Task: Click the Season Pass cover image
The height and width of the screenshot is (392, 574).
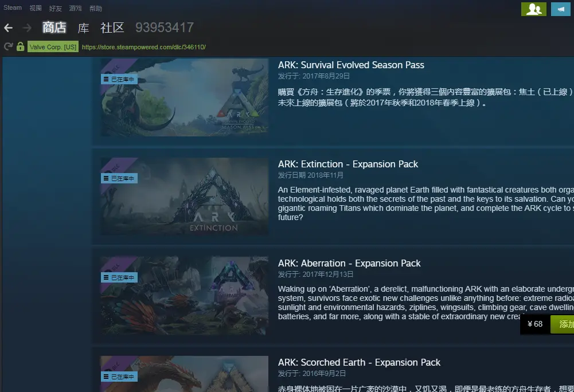Action: coord(185,97)
